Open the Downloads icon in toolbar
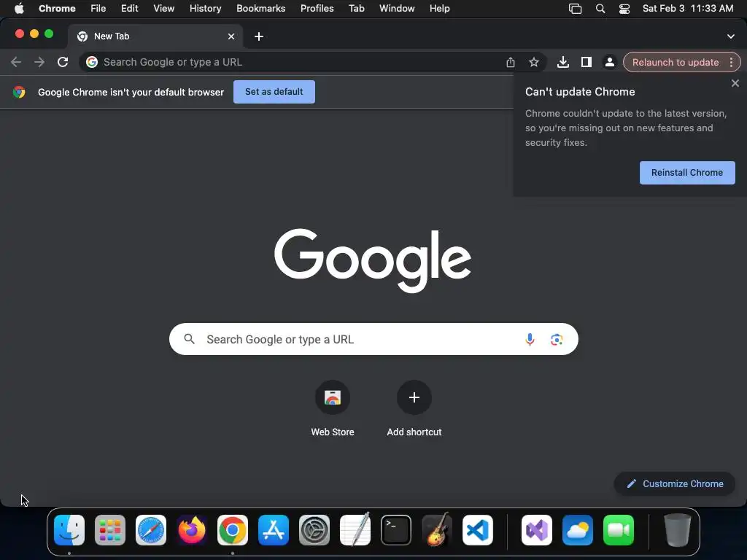 click(562, 62)
